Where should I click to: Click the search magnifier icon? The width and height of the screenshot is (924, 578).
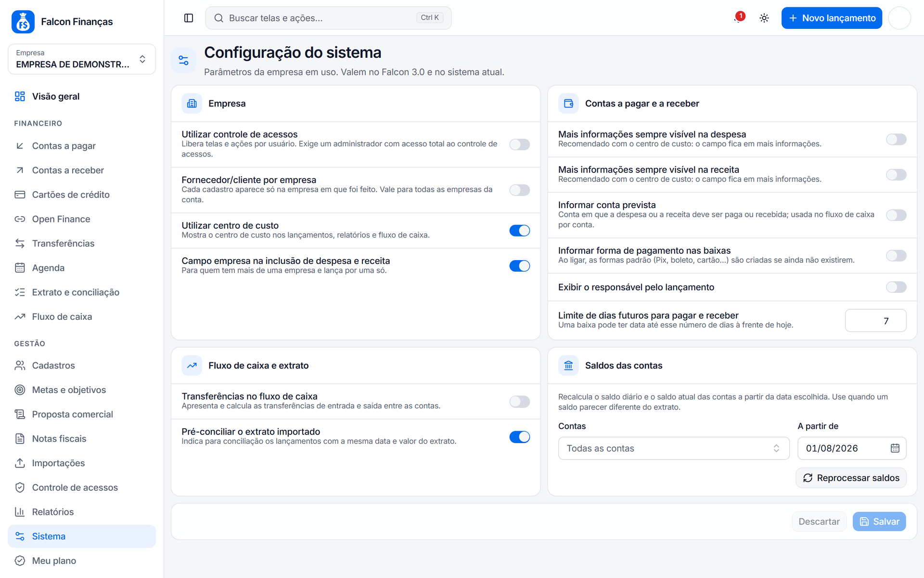pyautogui.click(x=218, y=18)
